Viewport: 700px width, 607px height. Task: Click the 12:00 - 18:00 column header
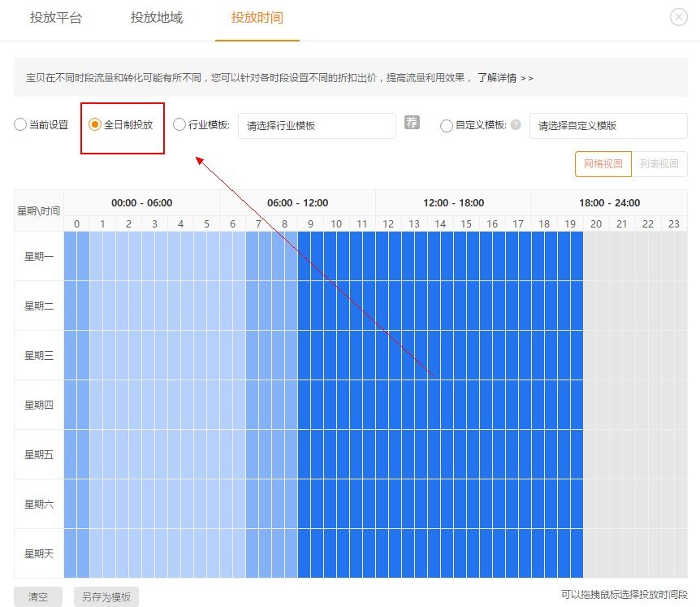point(454,202)
